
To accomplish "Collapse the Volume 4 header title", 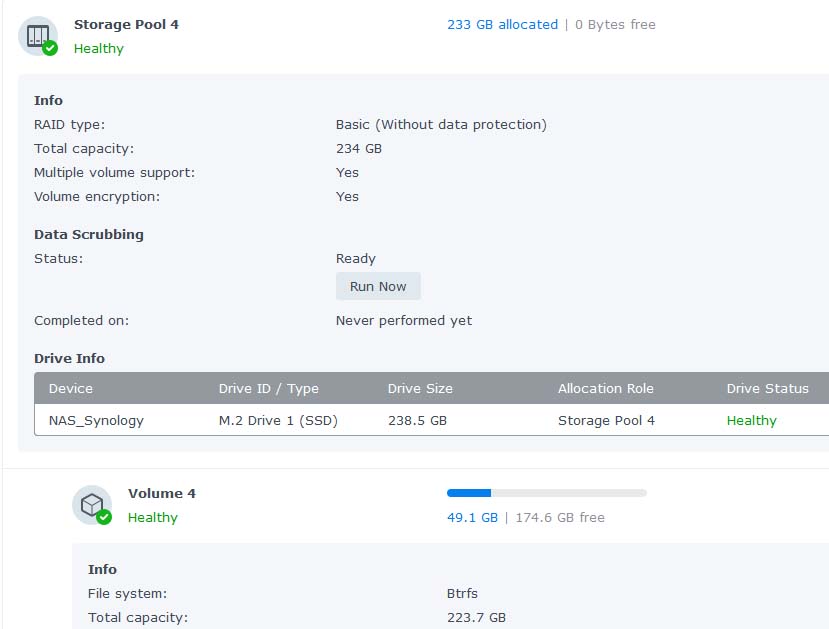I will [x=162, y=493].
